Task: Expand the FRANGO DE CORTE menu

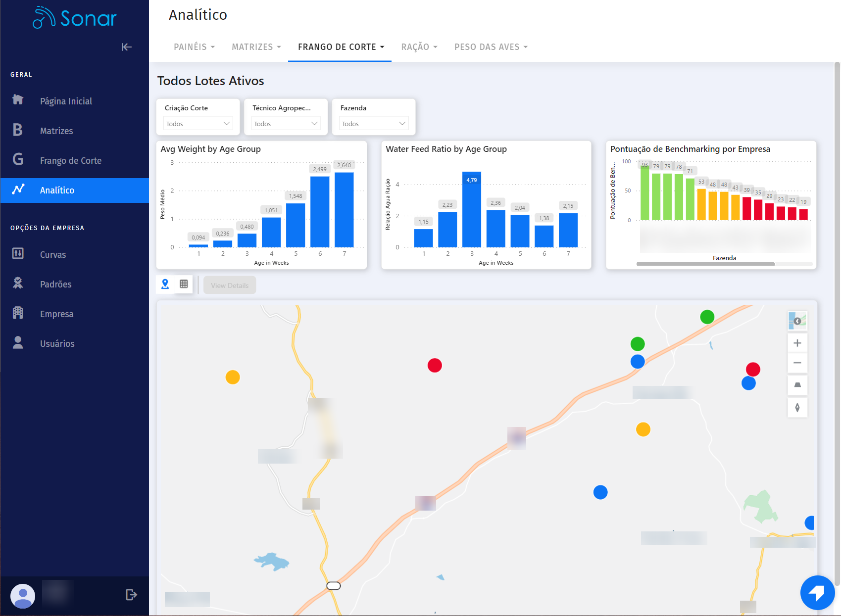Action: pos(341,47)
